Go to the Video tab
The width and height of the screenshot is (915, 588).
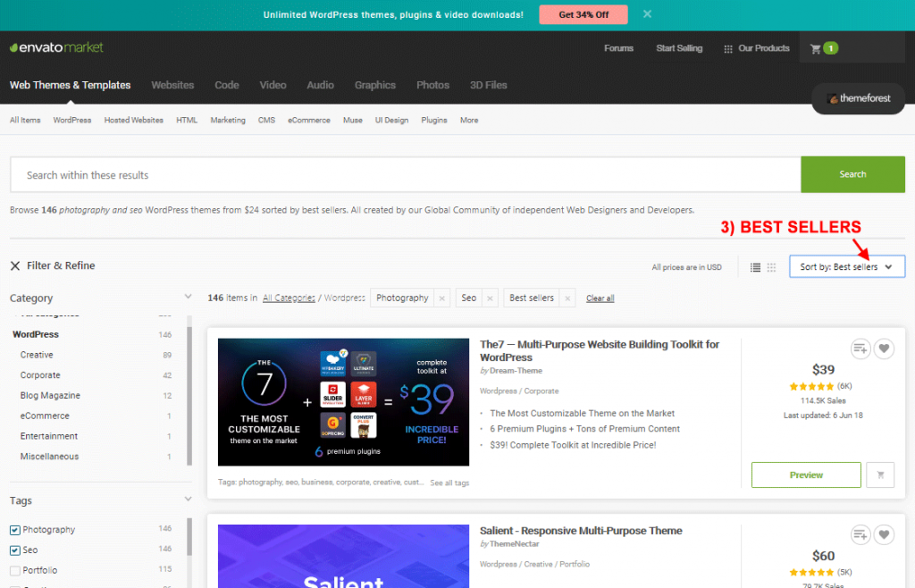273,85
